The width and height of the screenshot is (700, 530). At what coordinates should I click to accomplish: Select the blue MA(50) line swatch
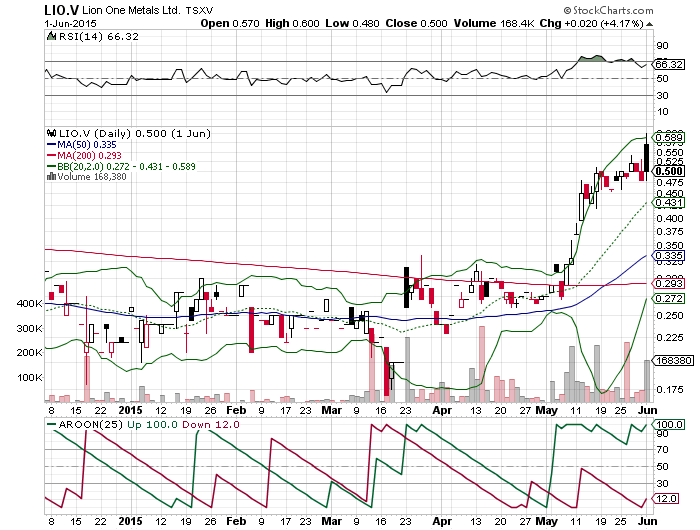pos(51,145)
